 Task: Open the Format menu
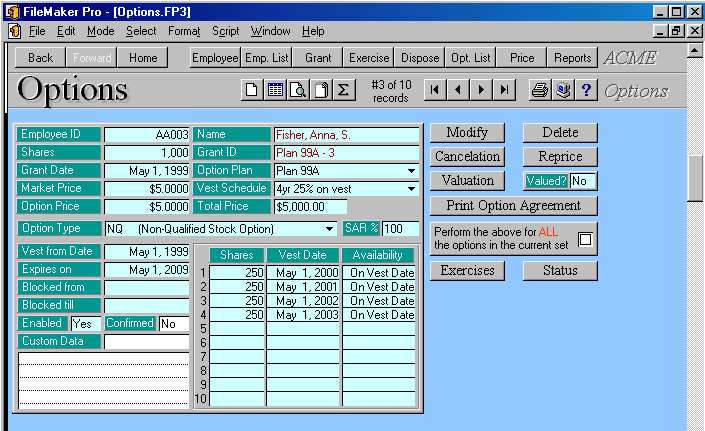184,31
